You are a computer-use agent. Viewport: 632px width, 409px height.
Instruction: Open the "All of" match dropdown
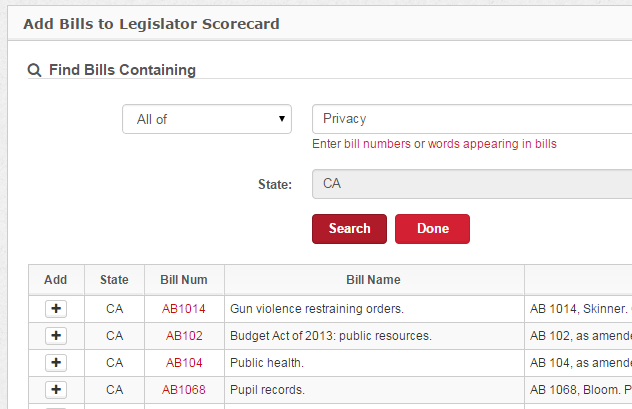(207, 119)
